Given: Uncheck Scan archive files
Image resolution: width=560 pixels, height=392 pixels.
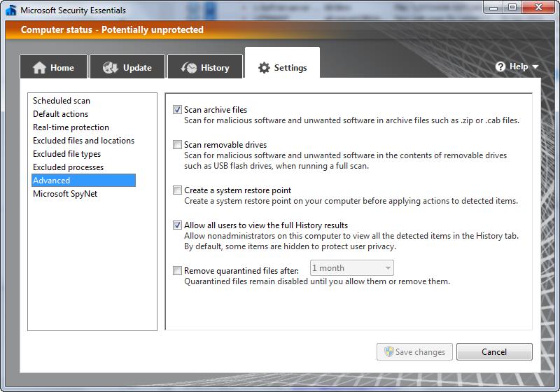Looking at the screenshot, I should [x=177, y=110].
